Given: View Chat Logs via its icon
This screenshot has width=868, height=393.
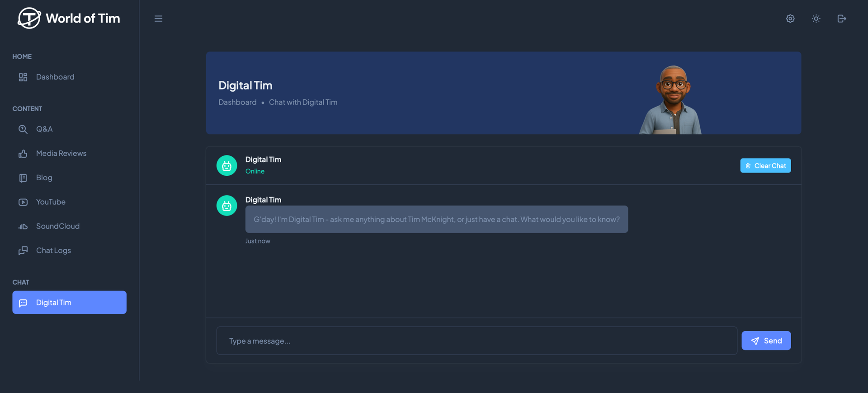Looking at the screenshot, I should pyautogui.click(x=23, y=250).
